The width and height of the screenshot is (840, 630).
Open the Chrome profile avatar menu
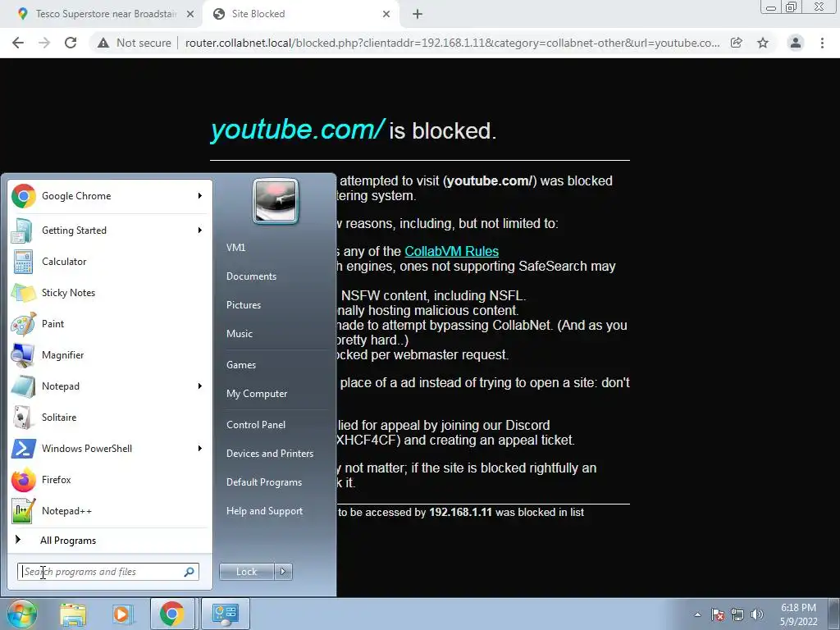(796, 43)
